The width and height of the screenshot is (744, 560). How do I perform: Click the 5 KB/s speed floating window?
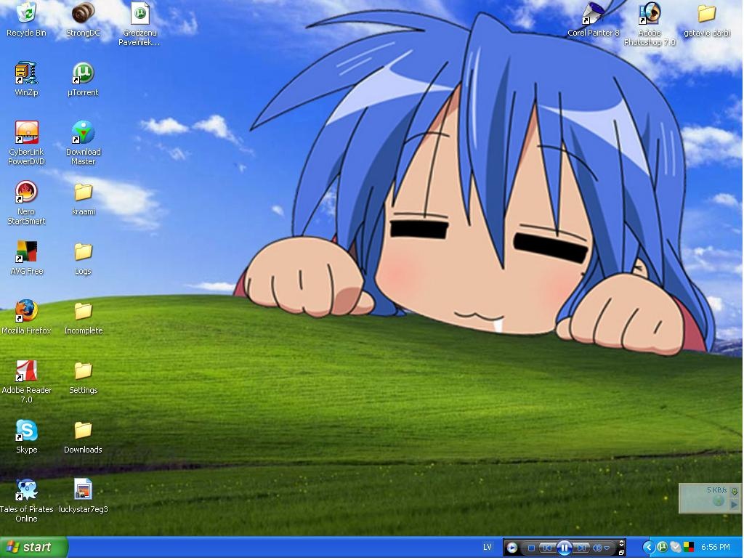(710, 498)
